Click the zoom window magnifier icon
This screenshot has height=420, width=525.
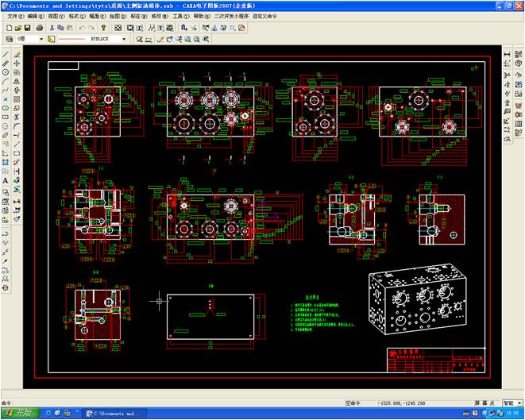(x=187, y=39)
